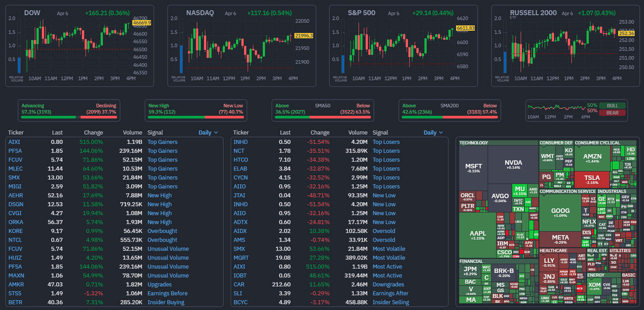Click Oversold signal in AIDX row
Viewport: 644px width, 310px height.
[384, 231]
